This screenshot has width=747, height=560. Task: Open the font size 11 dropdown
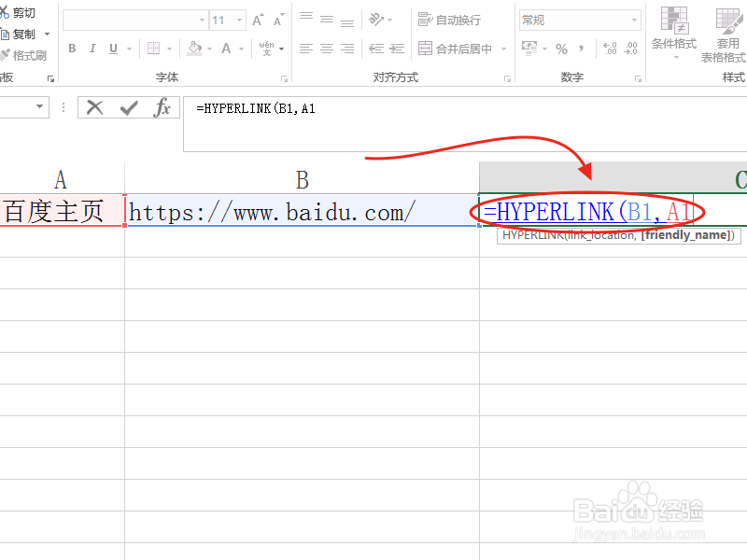[239, 20]
